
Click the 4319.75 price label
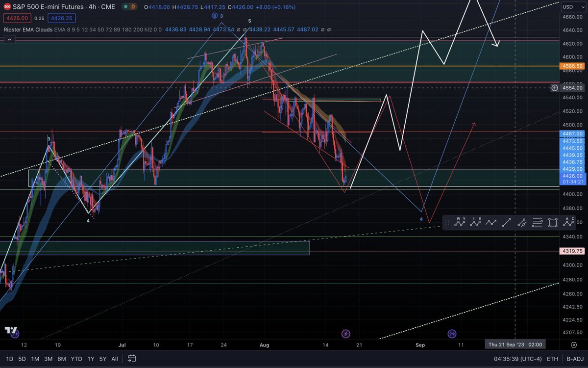[572, 251]
